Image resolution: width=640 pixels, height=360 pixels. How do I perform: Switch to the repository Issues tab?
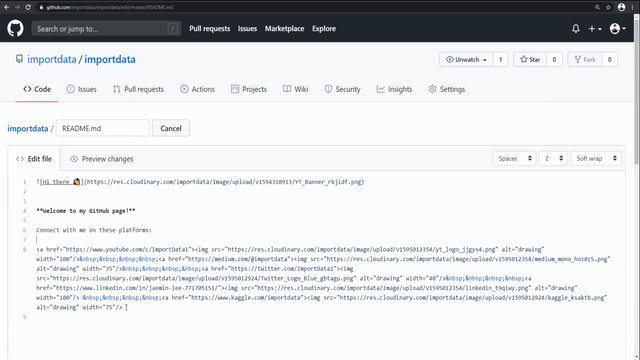pyautogui.click(x=82, y=89)
